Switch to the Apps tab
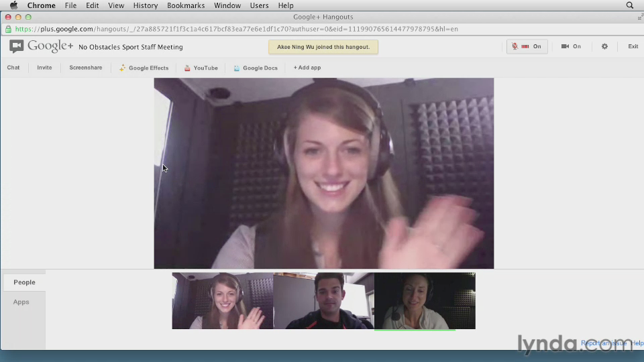Screen dimensions: 644x362 click(x=21, y=302)
